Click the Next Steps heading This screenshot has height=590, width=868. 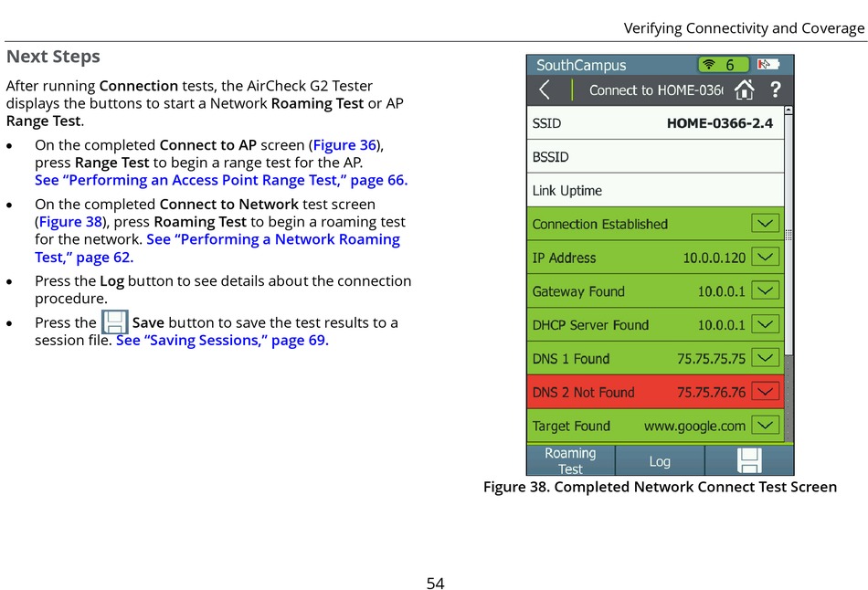pos(53,57)
